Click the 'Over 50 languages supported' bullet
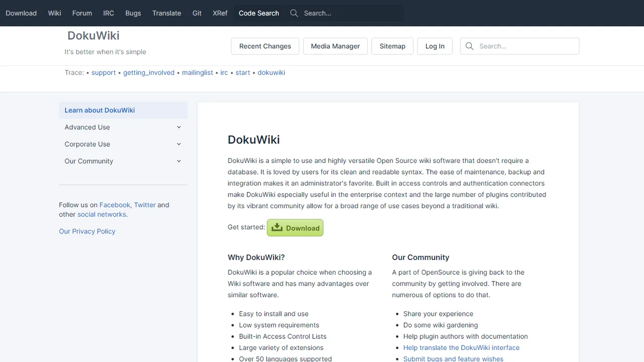 pos(285,358)
